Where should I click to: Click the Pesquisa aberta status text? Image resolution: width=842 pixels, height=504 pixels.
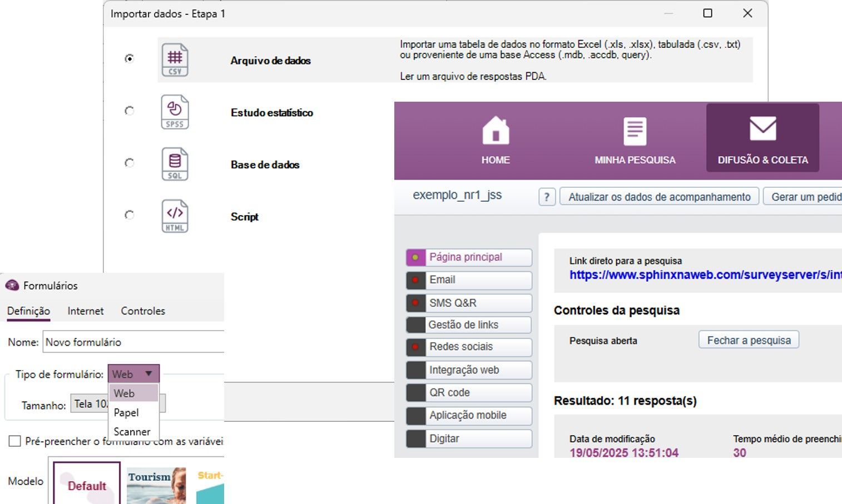pyautogui.click(x=603, y=341)
